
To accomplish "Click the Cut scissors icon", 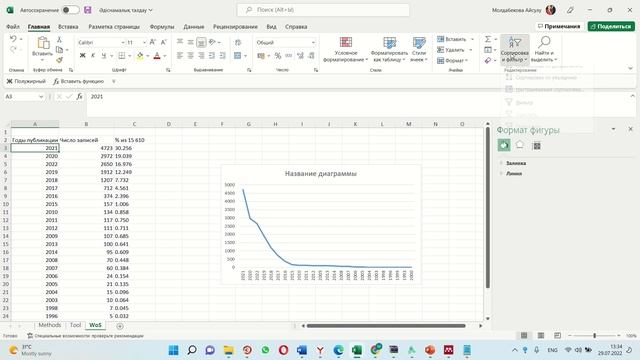I will (x=59, y=40).
